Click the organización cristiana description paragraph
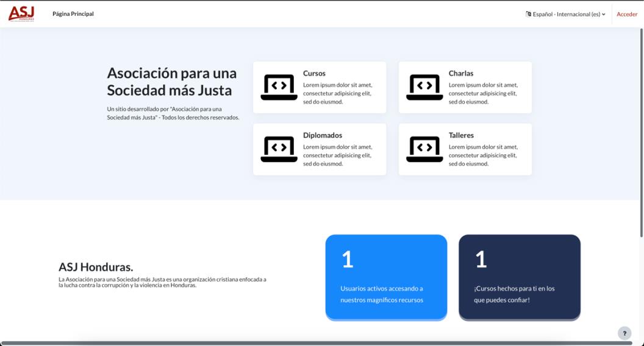The height and width of the screenshot is (346, 644). pos(162,282)
